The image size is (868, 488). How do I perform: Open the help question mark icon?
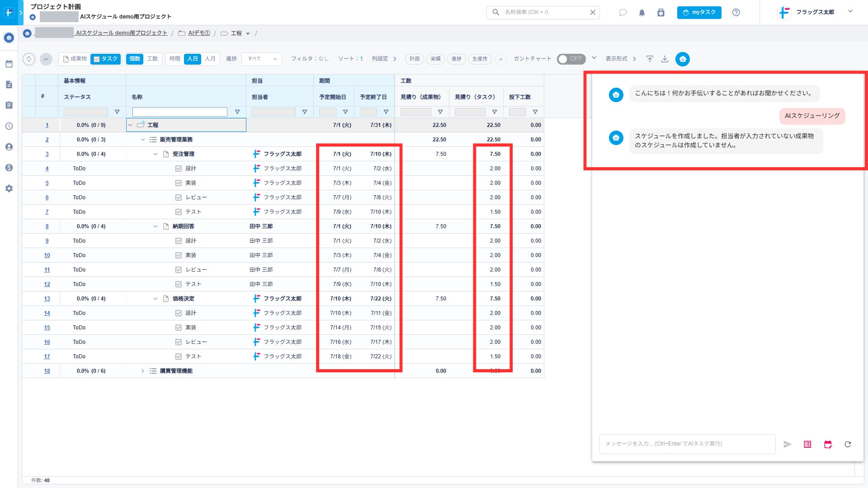tap(736, 13)
